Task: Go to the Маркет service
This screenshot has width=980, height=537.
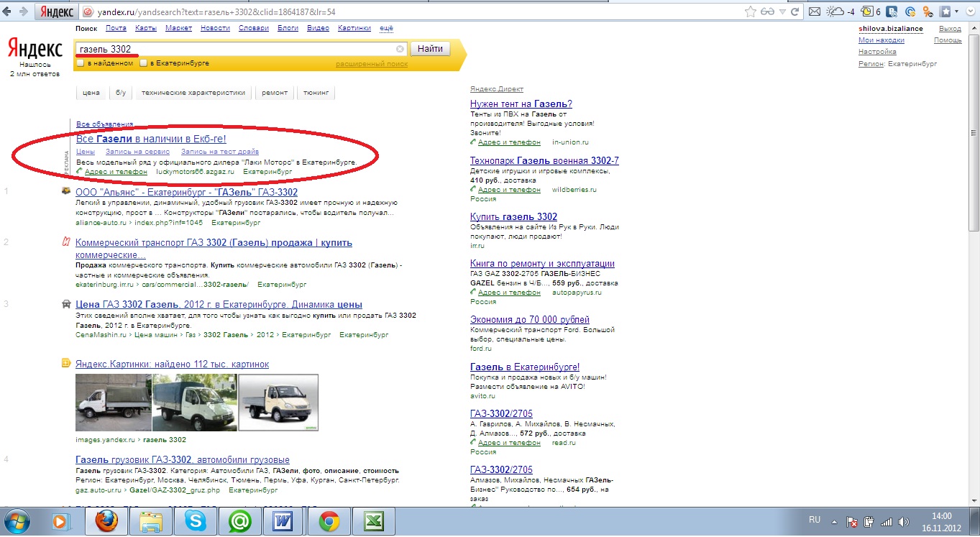Action: point(178,28)
